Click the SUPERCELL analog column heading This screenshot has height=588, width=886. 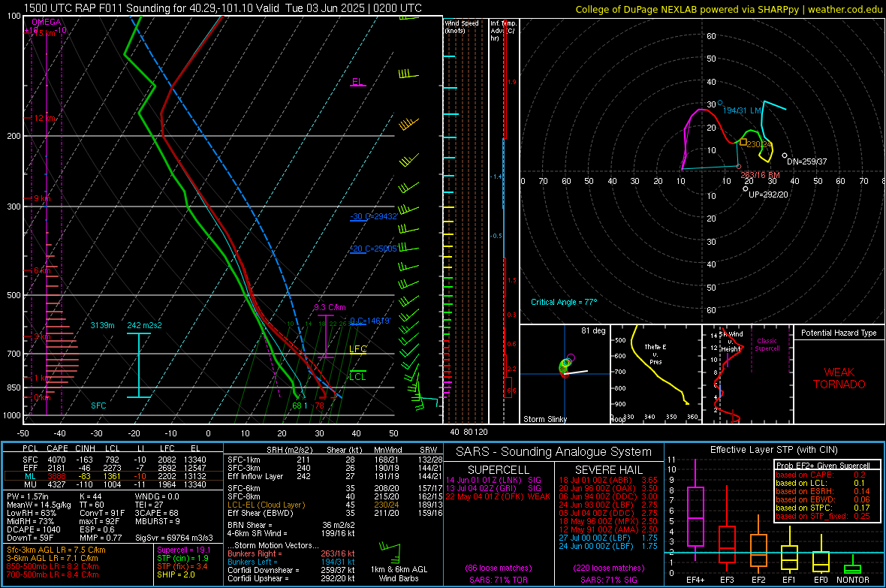click(x=499, y=470)
